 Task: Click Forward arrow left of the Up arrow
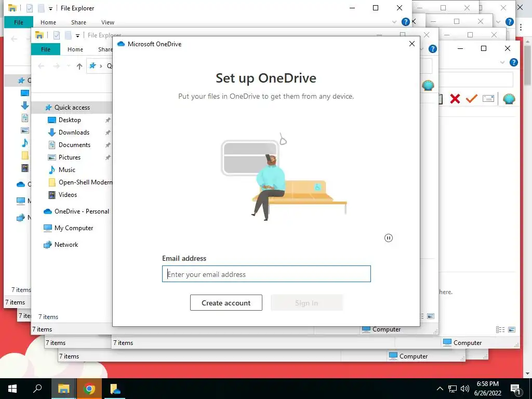point(57,66)
